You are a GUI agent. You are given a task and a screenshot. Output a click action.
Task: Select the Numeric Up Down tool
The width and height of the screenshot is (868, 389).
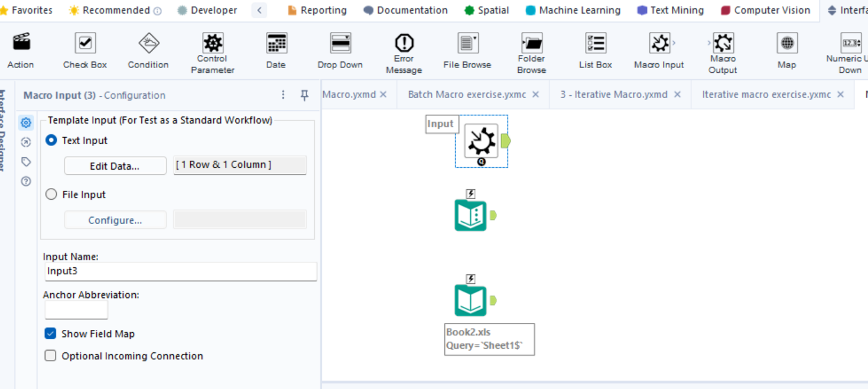[849, 53]
